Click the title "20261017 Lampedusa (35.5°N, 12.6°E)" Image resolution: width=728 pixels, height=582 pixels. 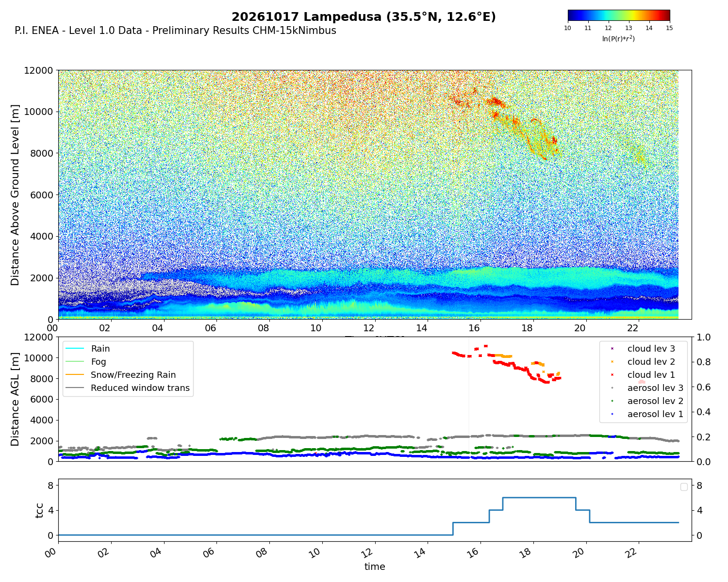pyautogui.click(x=364, y=17)
